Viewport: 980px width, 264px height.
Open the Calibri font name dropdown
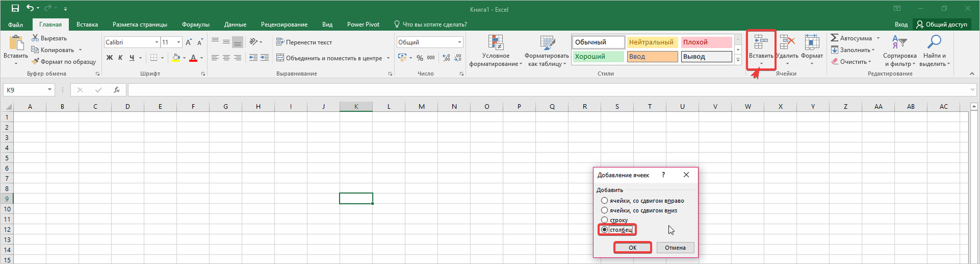(x=156, y=42)
